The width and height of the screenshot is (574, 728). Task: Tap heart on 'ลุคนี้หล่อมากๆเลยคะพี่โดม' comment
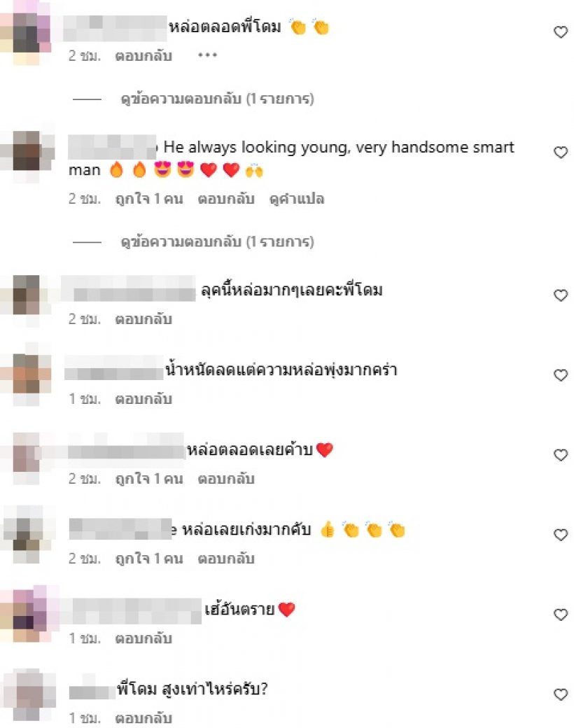pyautogui.click(x=561, y=295)
